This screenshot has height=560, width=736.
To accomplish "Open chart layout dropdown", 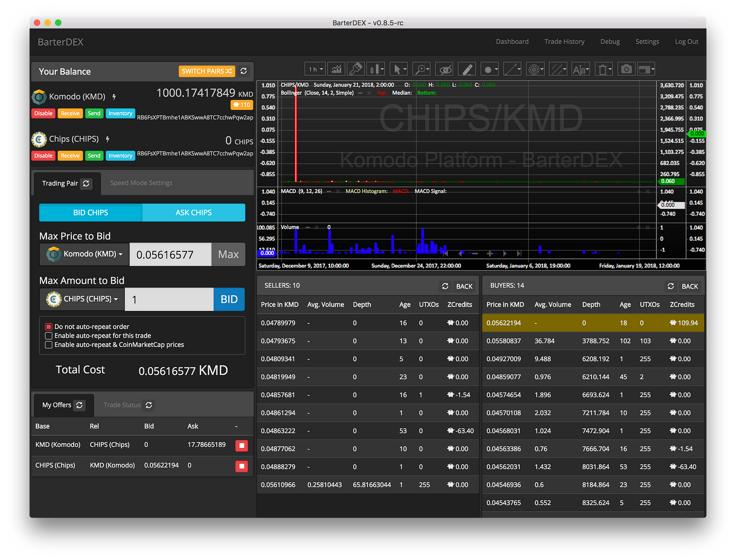I will 646,69.
